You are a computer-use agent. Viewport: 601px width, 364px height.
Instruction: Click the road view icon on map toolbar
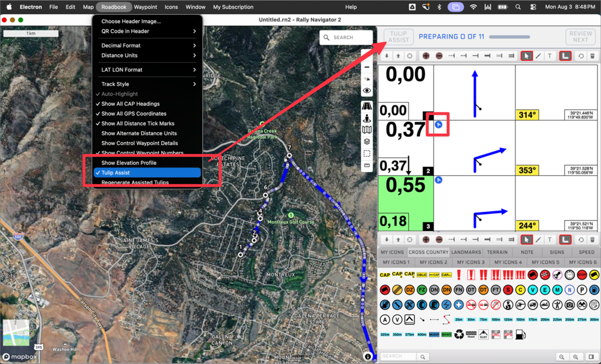click(x=367, y=106)
